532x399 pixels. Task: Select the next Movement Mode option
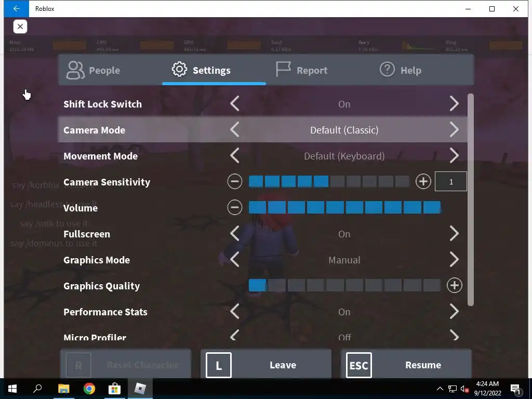click(454, 155)
